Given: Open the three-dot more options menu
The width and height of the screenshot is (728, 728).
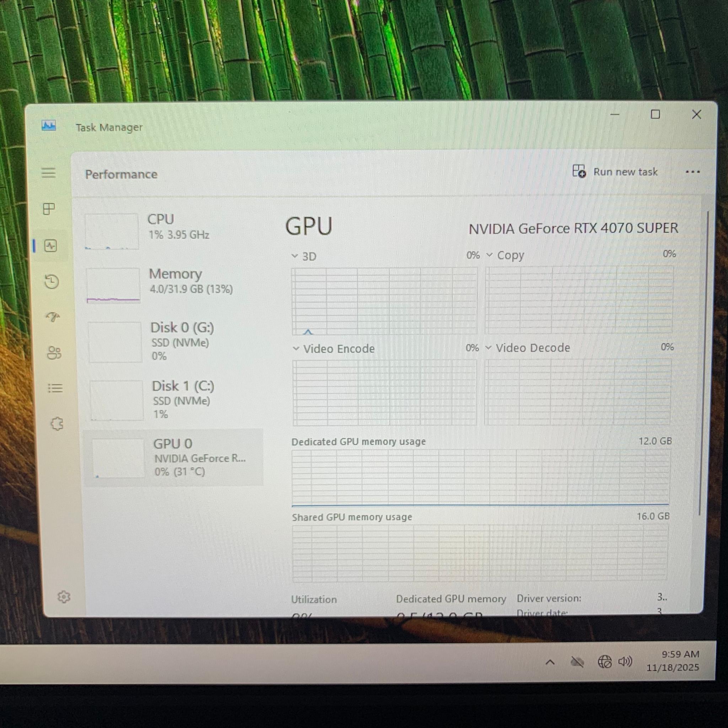Looking at the screenshot, I should pyautogui.click(x=692, y=172).
